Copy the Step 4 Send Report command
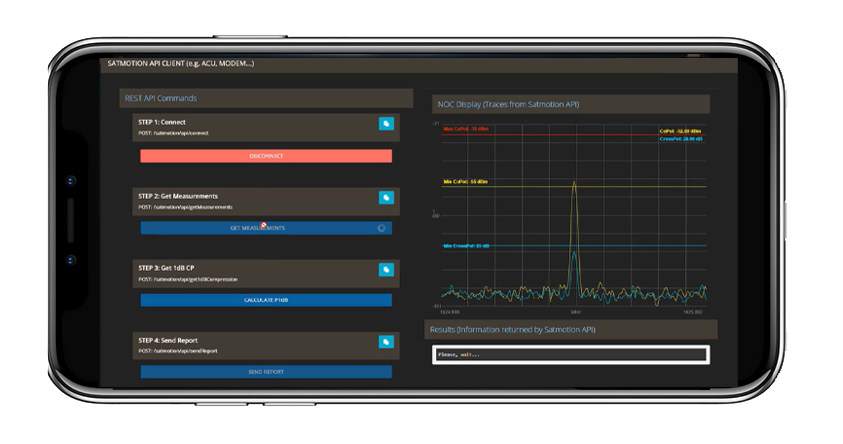Viewport: 843px width, 444px height. coord(385,341)
